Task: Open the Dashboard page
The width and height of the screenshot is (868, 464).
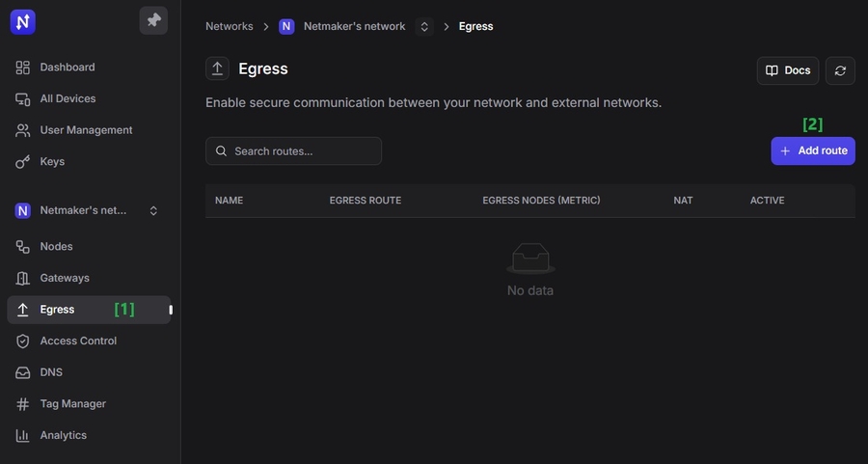Action: click(67, 68)
